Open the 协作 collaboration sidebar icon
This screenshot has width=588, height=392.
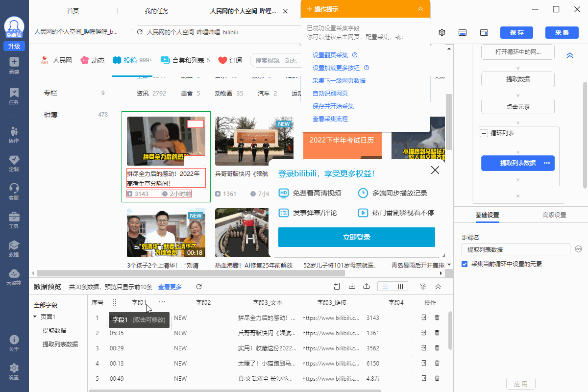click(14, 134)
